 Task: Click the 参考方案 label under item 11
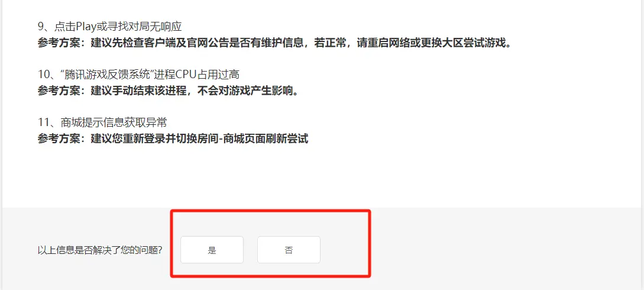(x=60, y=138)
